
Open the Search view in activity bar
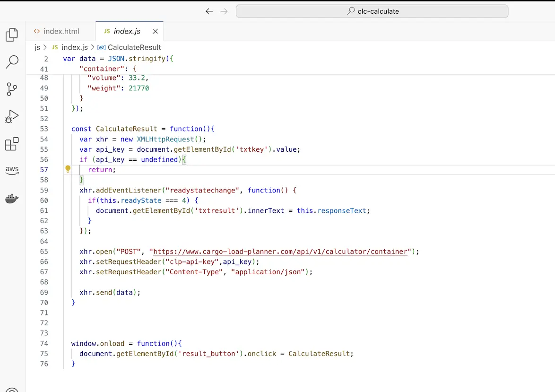[12, 61]
